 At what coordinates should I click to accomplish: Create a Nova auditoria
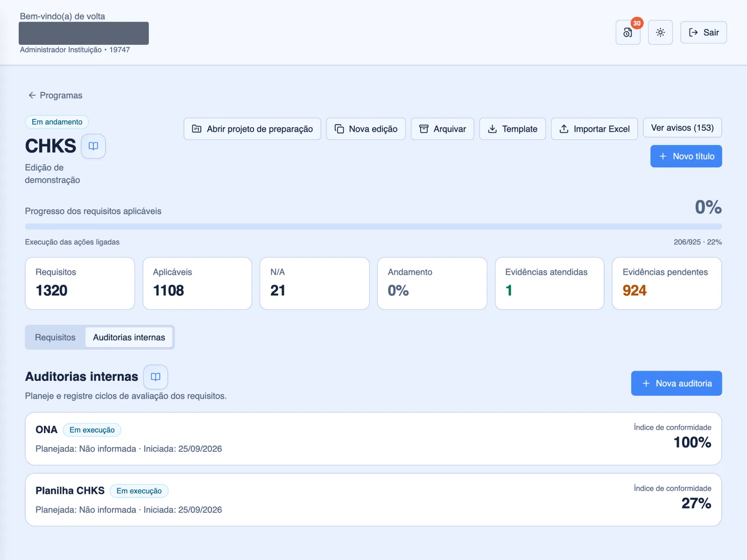pos(677,384)
